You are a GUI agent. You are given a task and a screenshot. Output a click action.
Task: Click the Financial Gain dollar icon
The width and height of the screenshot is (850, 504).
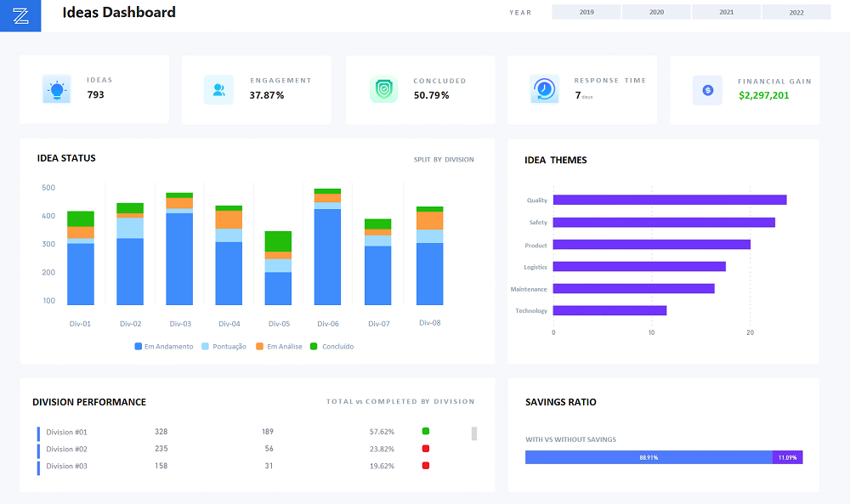707,90
